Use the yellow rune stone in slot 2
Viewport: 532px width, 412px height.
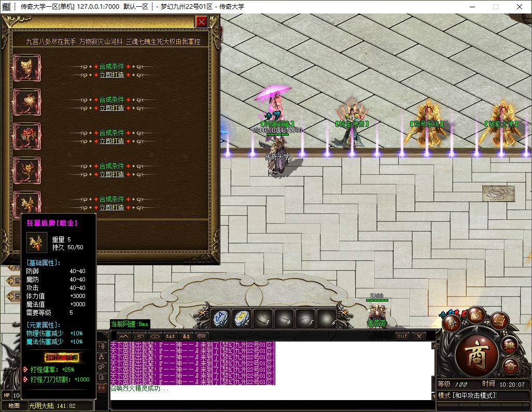241,318
